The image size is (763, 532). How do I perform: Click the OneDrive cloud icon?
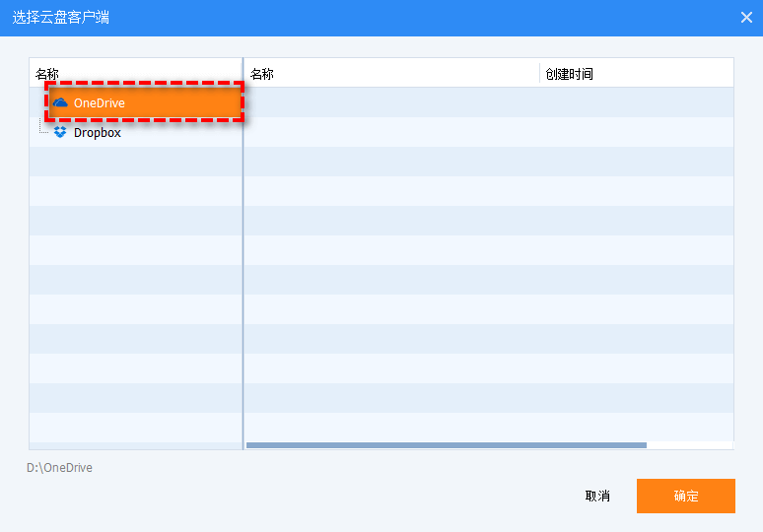click(x=61, y=102)
